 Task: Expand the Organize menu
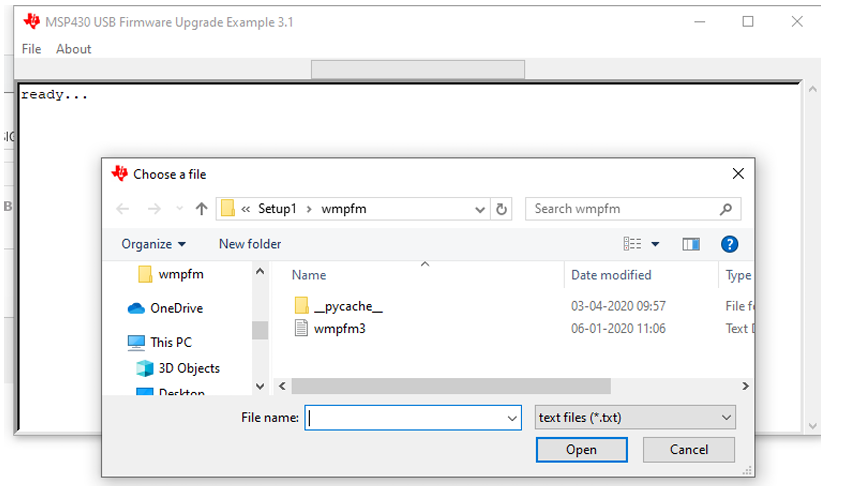pyautogui.click(x=153, y=244)
